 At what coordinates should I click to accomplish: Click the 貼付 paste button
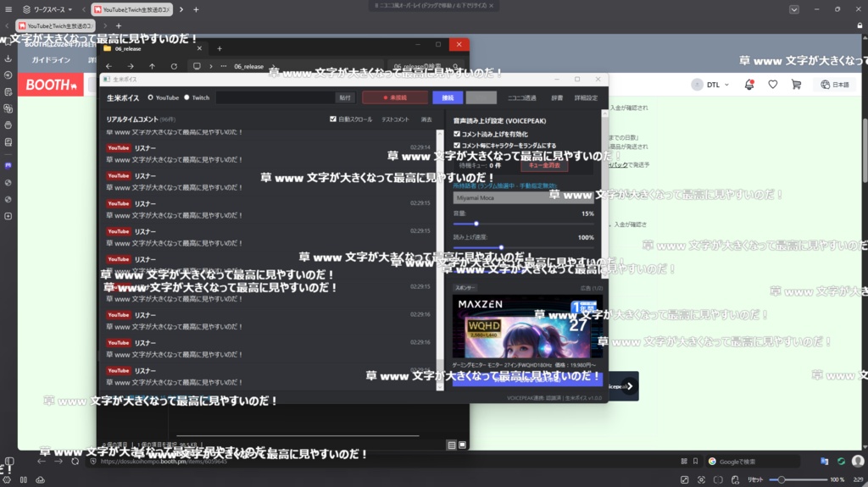pos(345,98)
